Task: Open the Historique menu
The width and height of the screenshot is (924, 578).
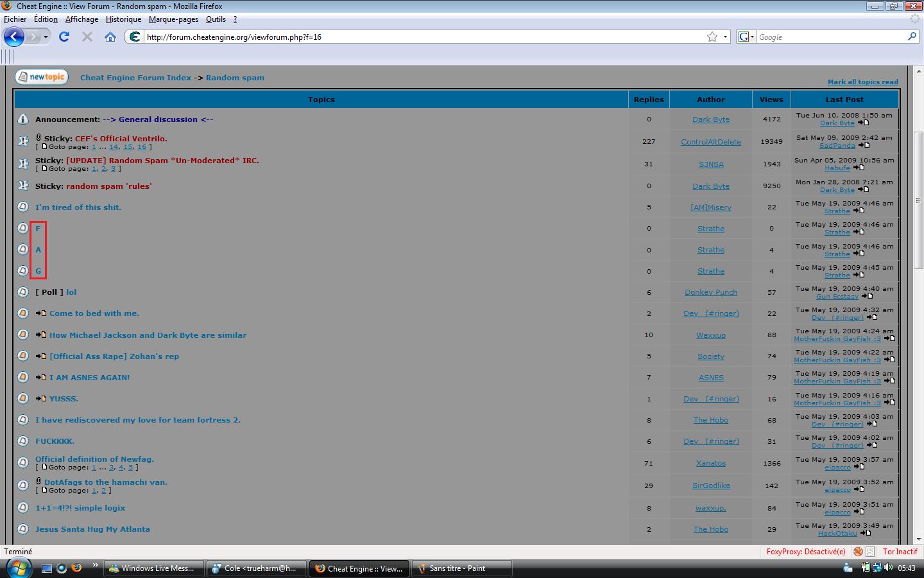Action: tap(123, 19)
